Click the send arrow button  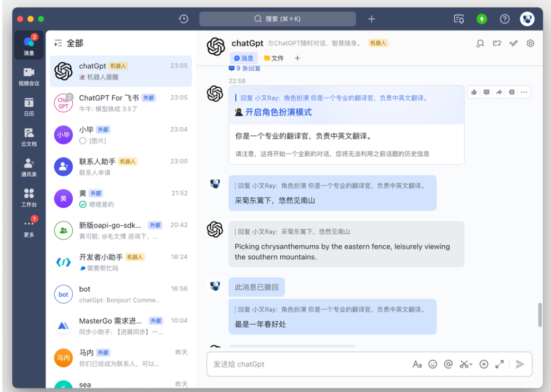(x=520, y=364)
